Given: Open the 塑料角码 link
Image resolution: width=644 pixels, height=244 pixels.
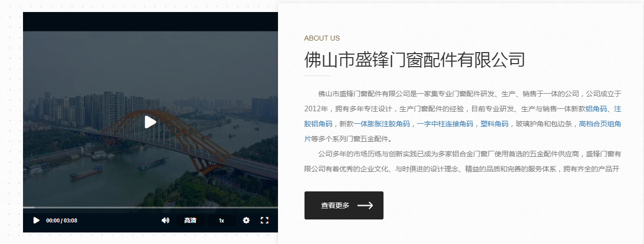Looking at the screenshot, I should point(494,124).
